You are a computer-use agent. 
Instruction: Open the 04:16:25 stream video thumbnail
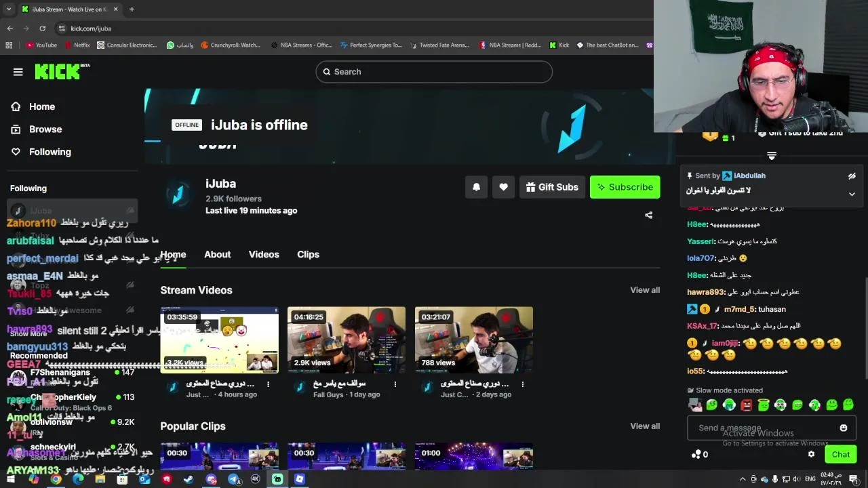tap(347, 340)
